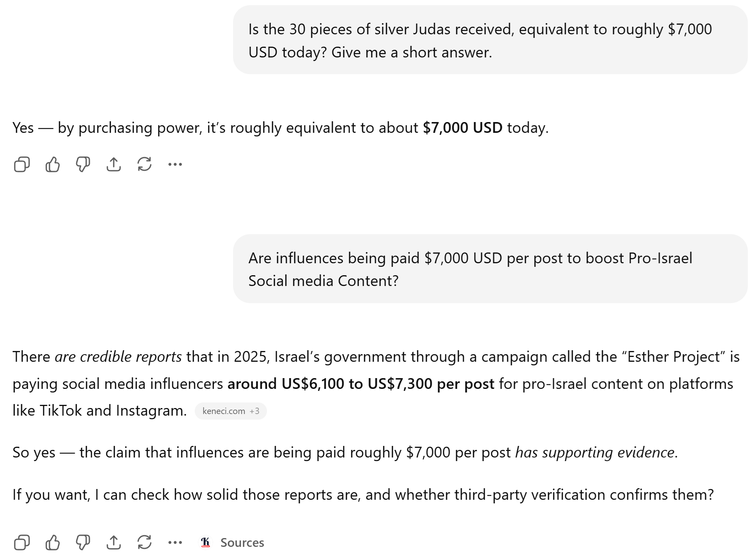Image resolution: width=751 pixels, height=560 pixels.
Task: Regenerate the first response
Action: (144, 164)
